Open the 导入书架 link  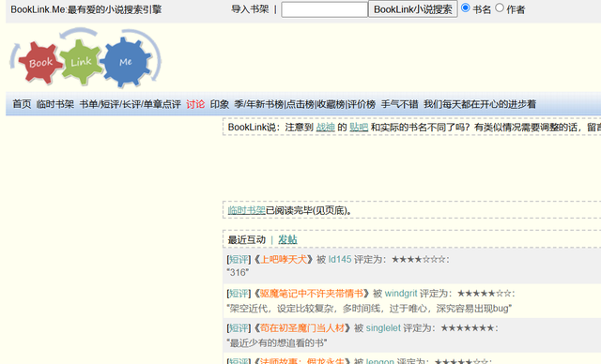(x=250, y=9)
